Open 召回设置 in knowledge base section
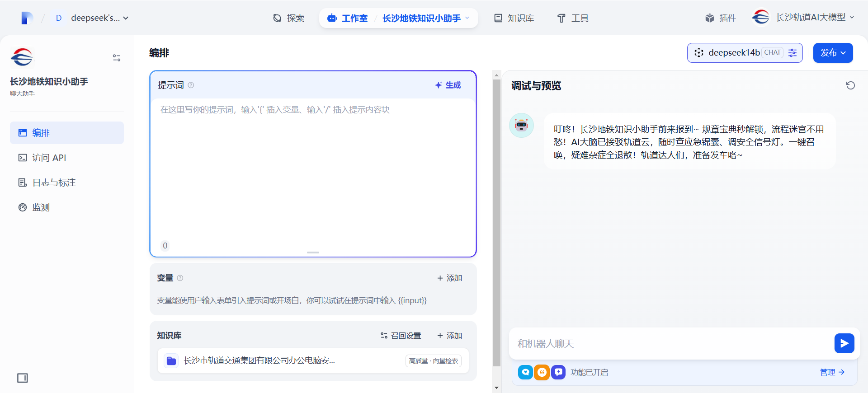The height and width of the screenshot is (393, 868). click(x=401, y=336)
